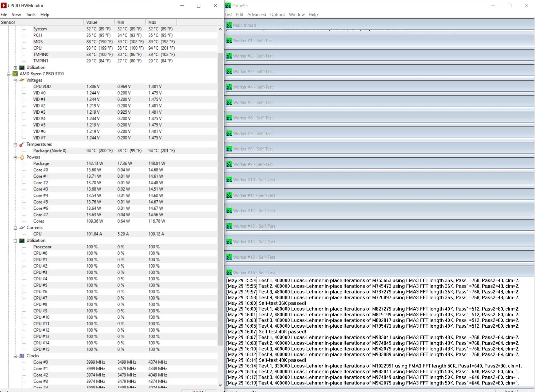
Task: Collapse the Voltages section
Action: point(15,80)
